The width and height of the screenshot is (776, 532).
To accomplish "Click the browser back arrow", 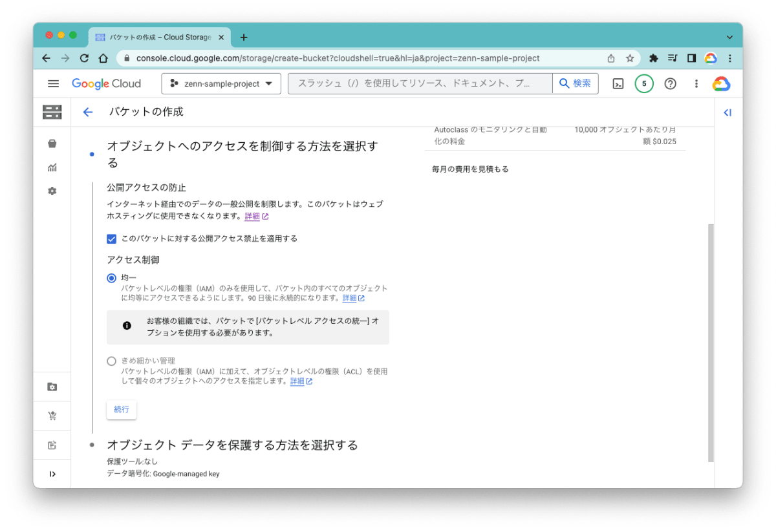I will pos(46,58).
